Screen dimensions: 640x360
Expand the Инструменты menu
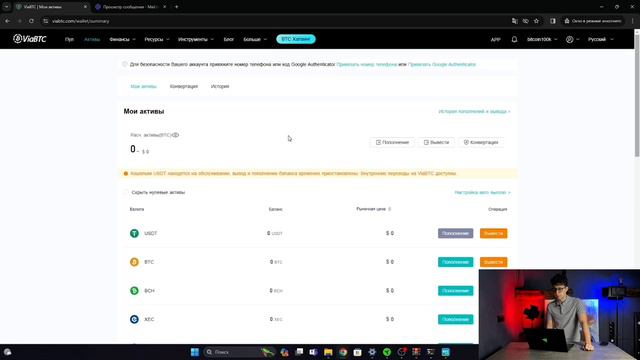click(196, 40)
